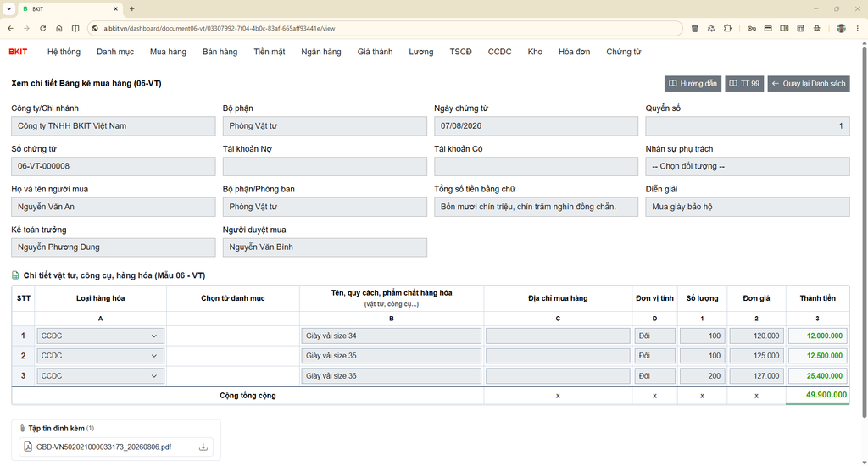Open the browser three-dot menu

click(x=858, y=28)
